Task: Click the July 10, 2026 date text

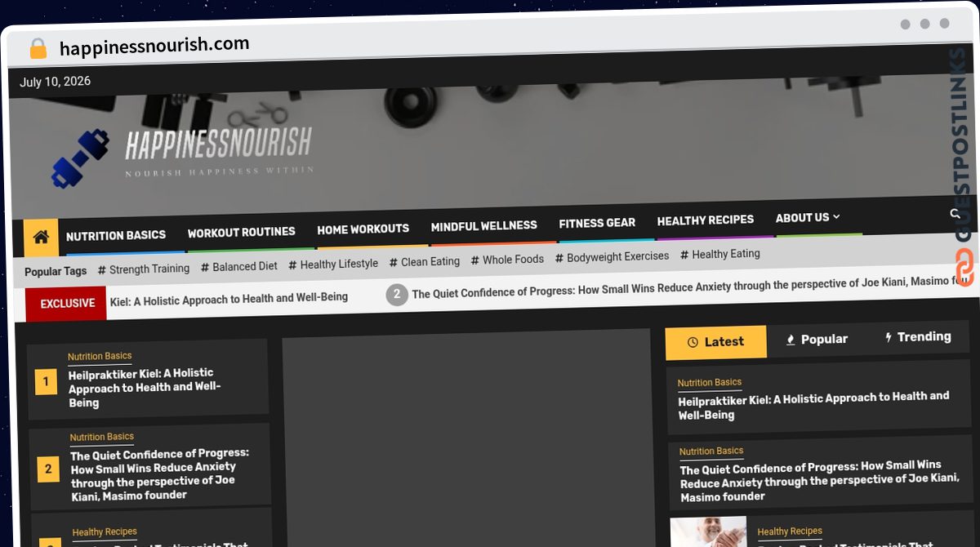Action: [x=56, y=82]
